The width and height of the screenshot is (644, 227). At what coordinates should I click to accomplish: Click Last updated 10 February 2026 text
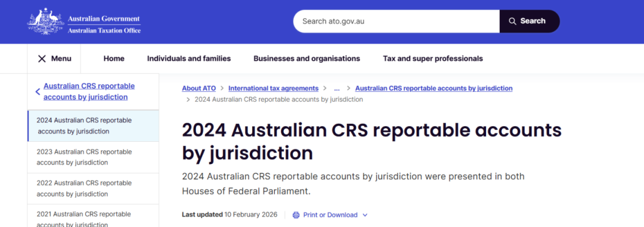point(230,214)
